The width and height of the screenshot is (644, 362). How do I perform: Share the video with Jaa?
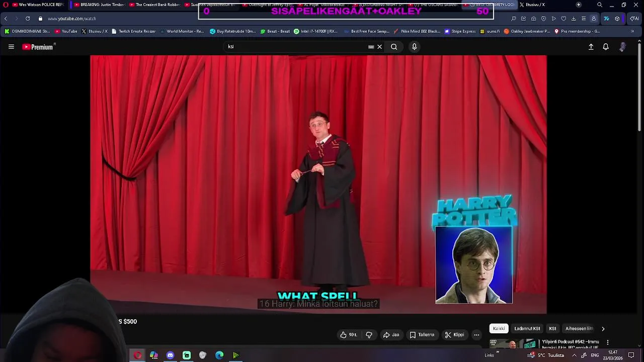(391, 335)
